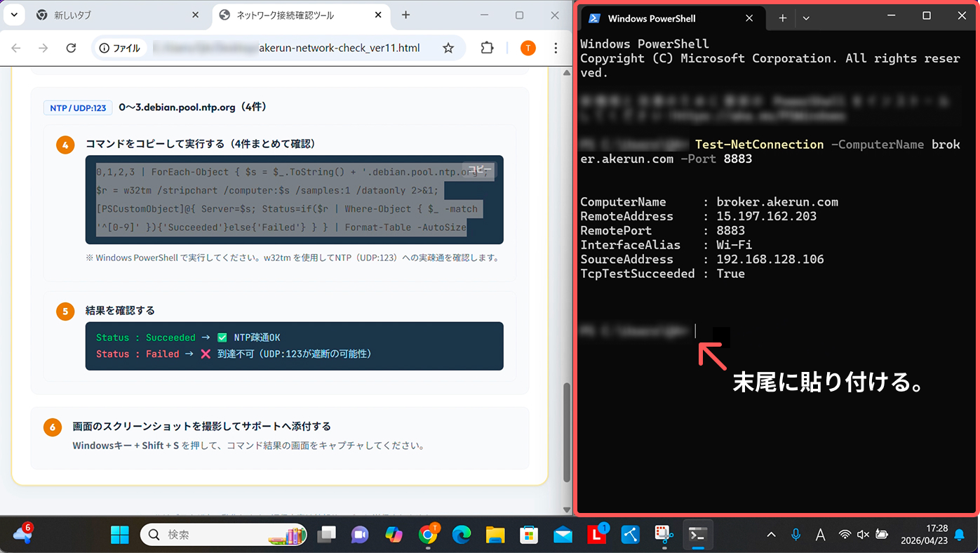This screenshot has height=553, width=980.
Task: Click the Status : Succeeded result line
Action: (x=188, y=338)
